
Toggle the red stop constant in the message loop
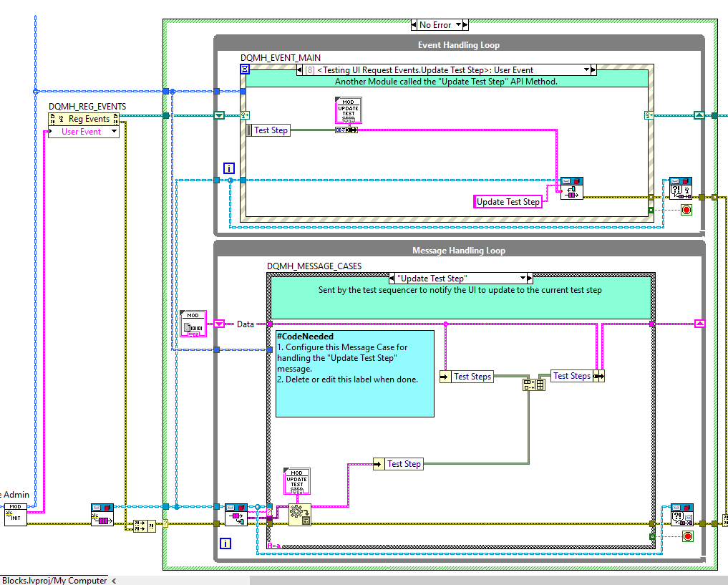point(686,536)
